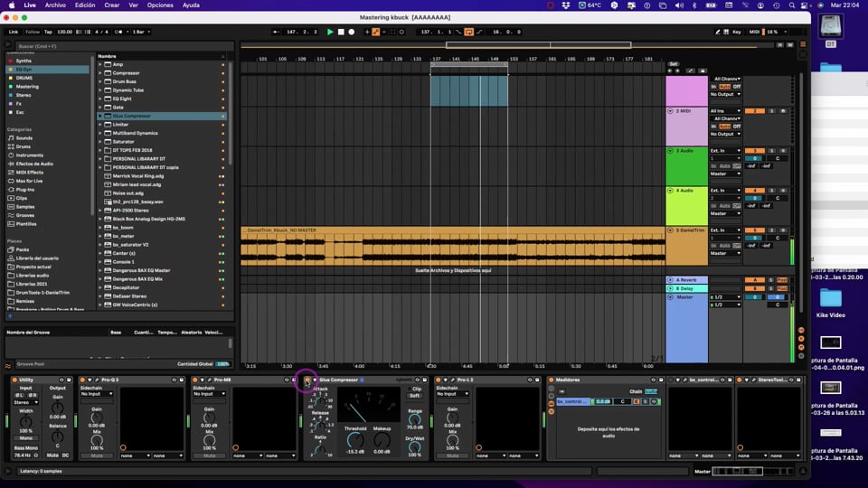Invert left phase in Utility
This screenshot has height=488, width=868.
[19, 396]
